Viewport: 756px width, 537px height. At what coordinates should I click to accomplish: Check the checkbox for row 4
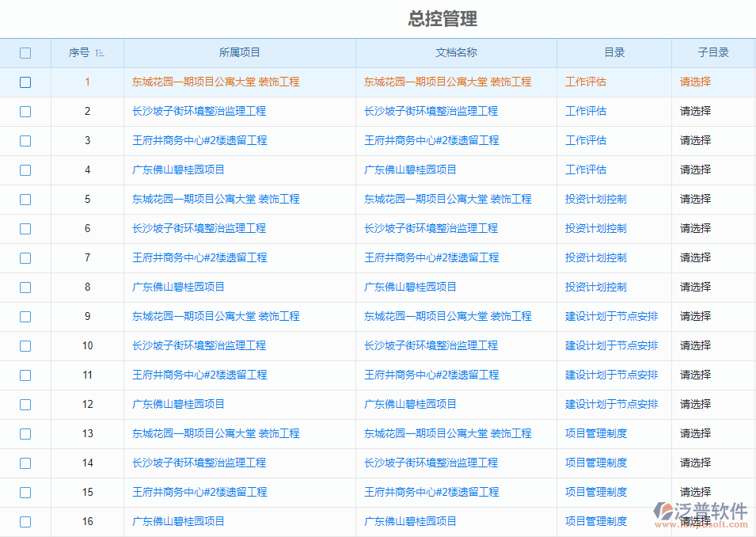click(x=25, y=169)
